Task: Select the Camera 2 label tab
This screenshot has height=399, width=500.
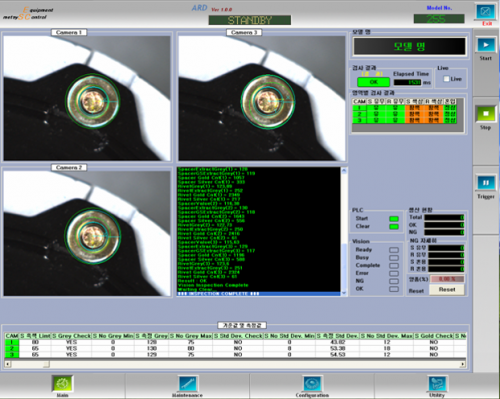Action: [69, 167]
